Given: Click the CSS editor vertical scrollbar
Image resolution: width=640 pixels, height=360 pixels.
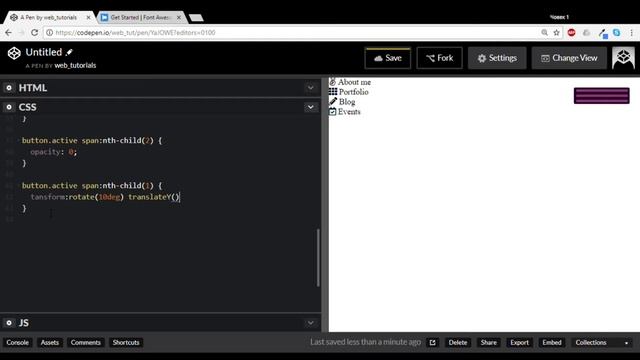Looking at the screenshot, I should (318, 258).
